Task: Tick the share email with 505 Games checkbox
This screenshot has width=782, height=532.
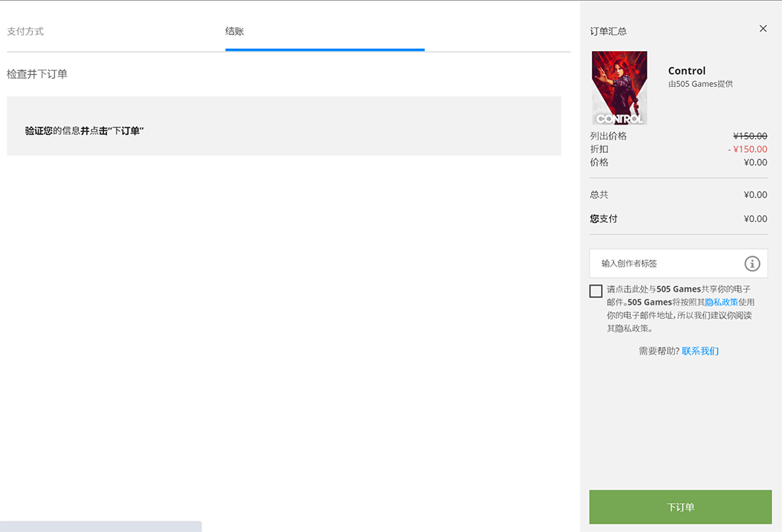Action: [x=596, y=291]
